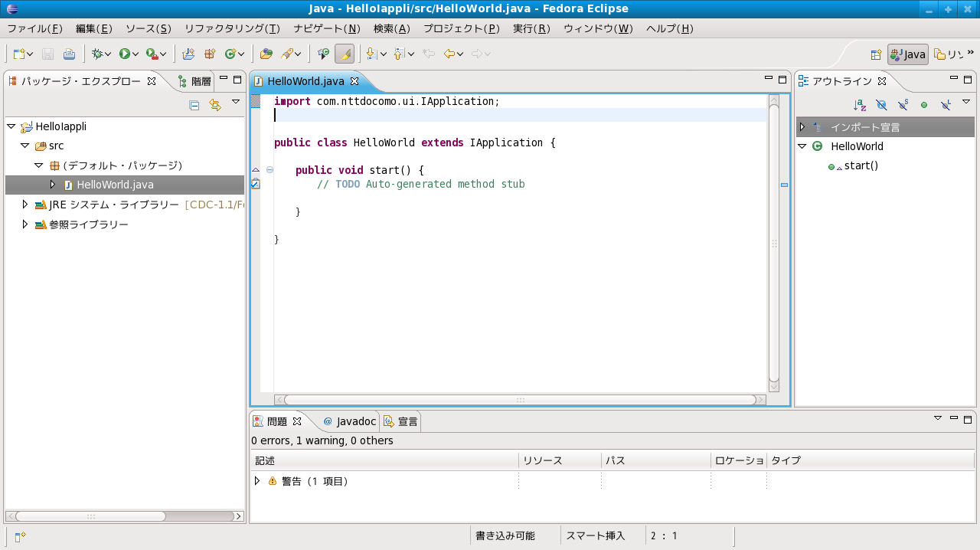Click Collapse All in Package Explorer

[194, 105]
